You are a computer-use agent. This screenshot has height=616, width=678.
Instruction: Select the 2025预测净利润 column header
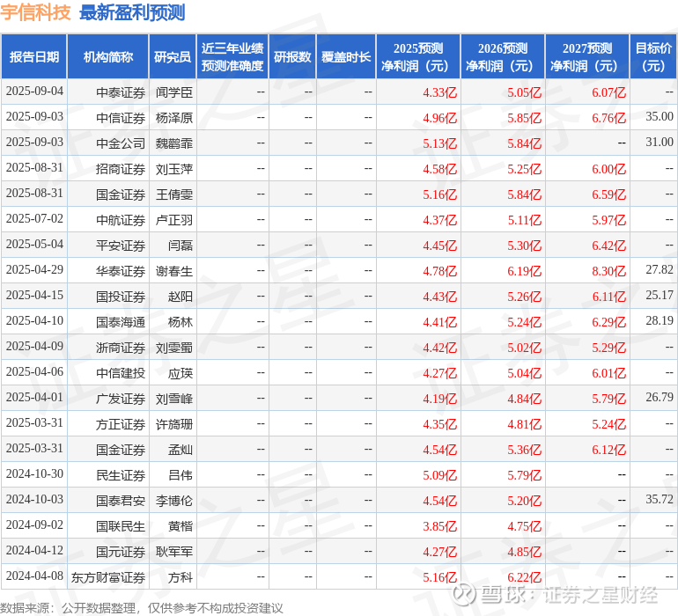418,56
